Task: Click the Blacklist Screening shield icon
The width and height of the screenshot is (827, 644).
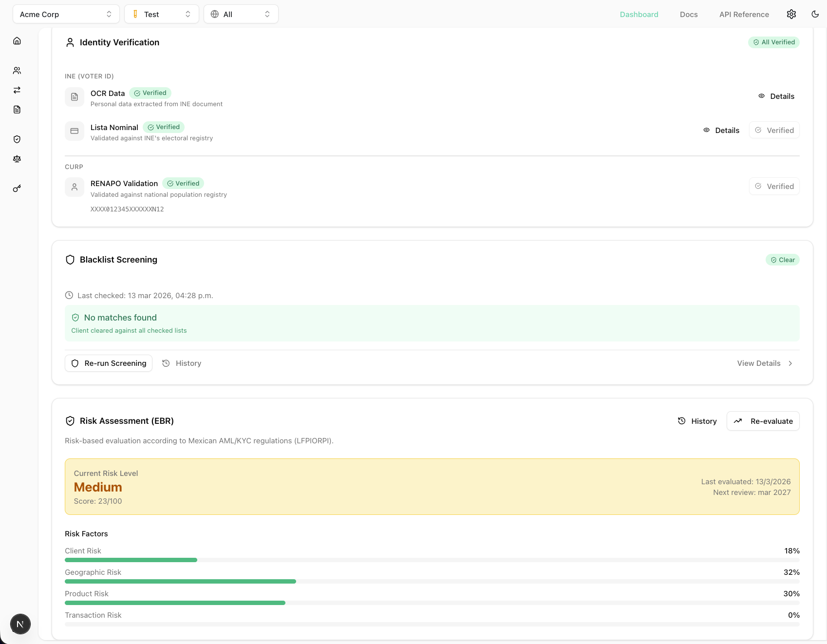Action: point(70,260)
